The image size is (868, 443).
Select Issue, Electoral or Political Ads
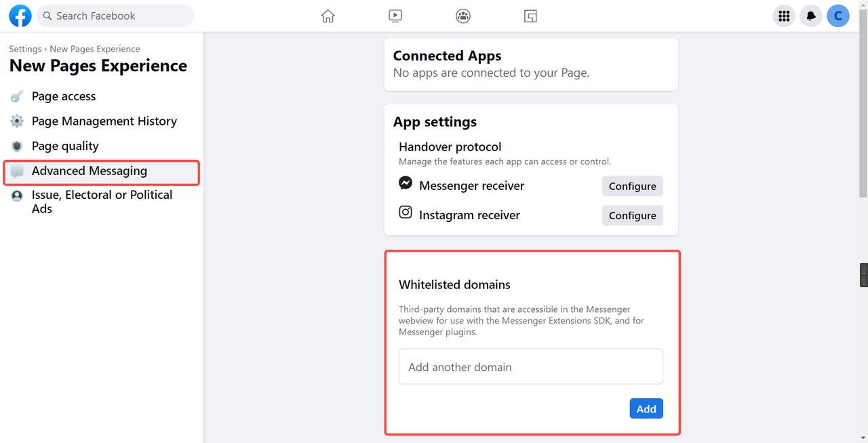pos(102,201)
